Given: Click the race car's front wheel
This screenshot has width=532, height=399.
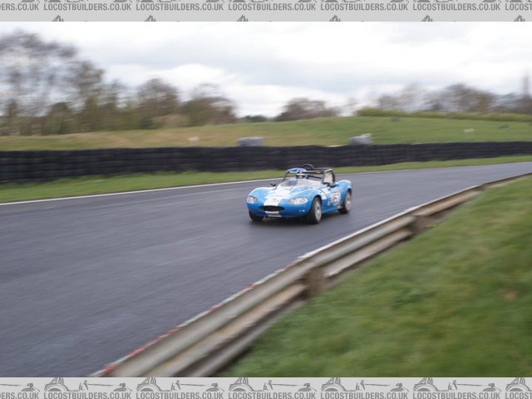Looking at the screenshot, I should coord(315,211).
